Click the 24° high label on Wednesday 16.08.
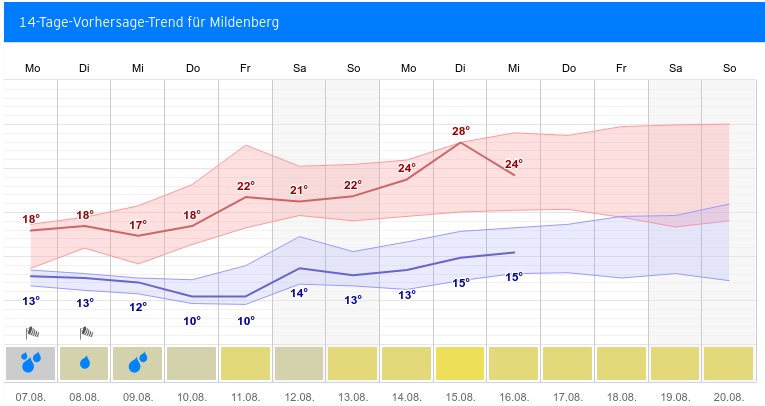The height and width of the screenshot is (406, 765). coord(514,164)
